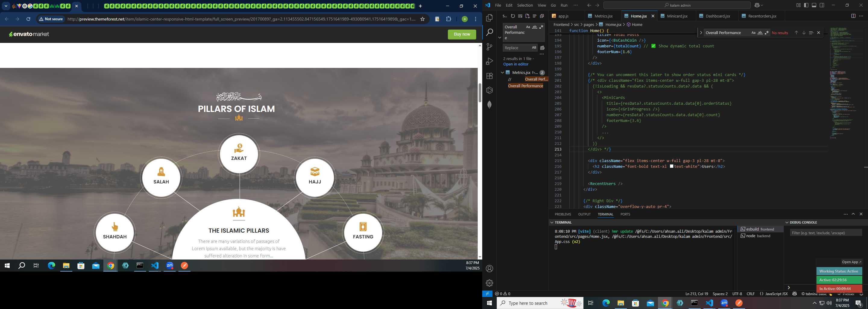Viewport: 868px width, 309px height.
Task: Open Run and Debug view
Action: tap(489, 61)
